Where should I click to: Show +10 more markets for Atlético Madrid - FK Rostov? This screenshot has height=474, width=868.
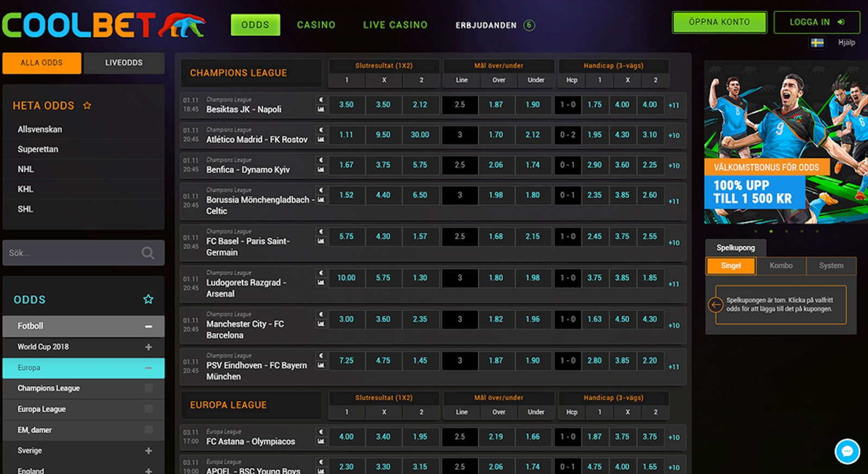click(x=674, y=136)
